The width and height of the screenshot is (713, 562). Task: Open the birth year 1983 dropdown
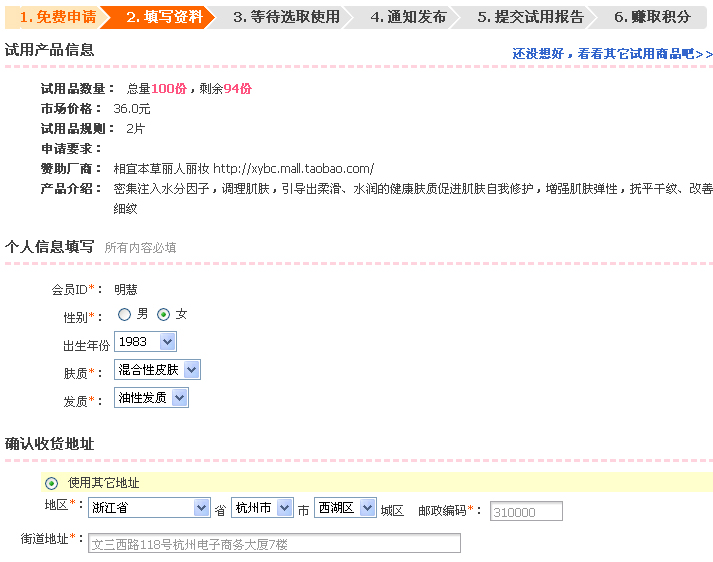(x=145, y=342)
